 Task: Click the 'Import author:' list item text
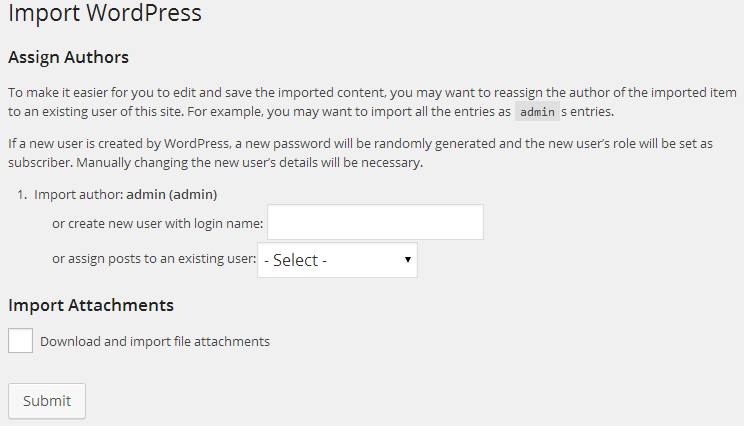click(78, 194)
